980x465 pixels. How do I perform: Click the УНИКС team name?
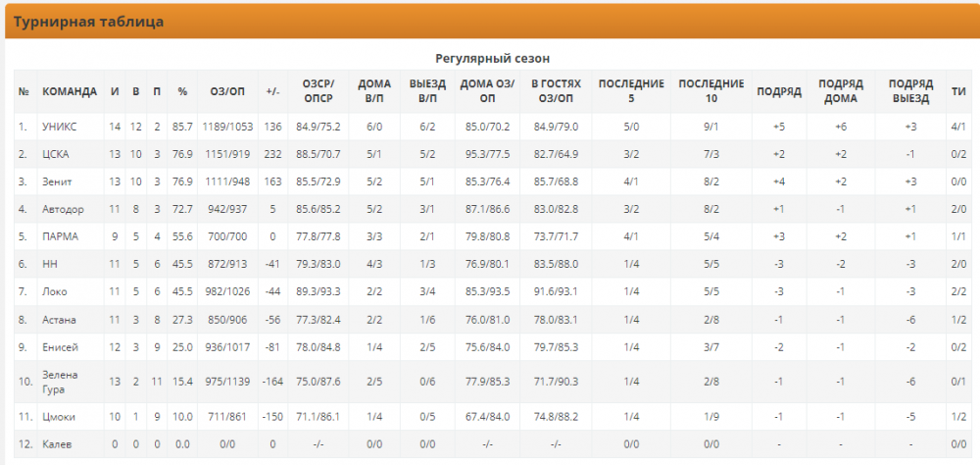pyautogui.click(x=59, y=127)
